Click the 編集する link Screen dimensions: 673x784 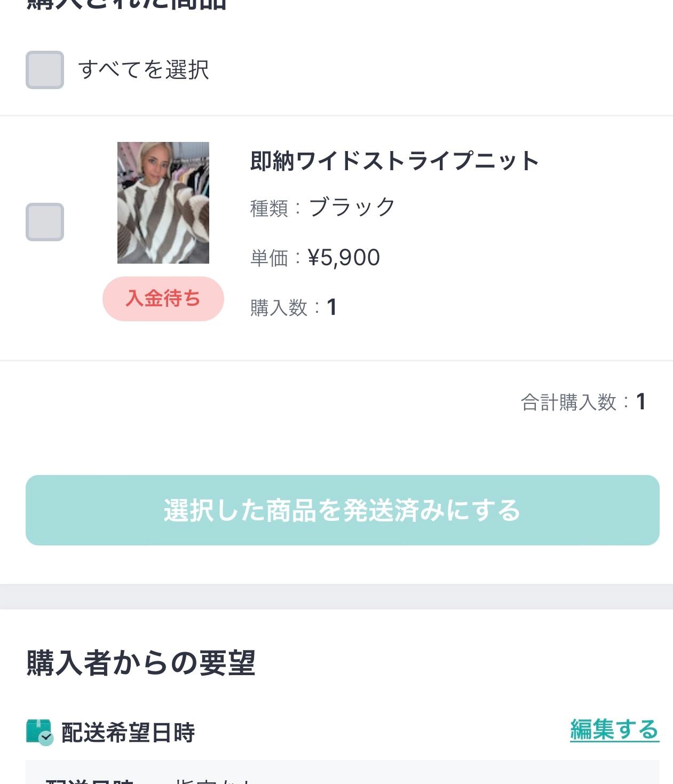click(614, 730)
